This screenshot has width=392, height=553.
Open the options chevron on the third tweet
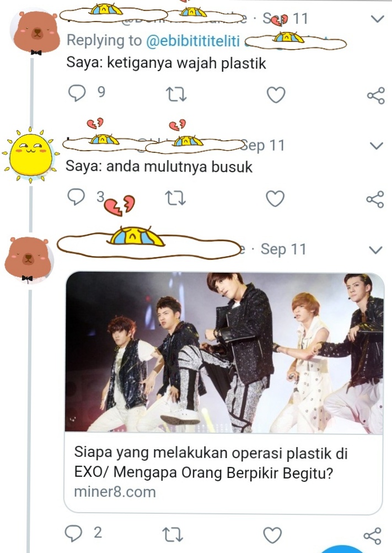[377, 249]
